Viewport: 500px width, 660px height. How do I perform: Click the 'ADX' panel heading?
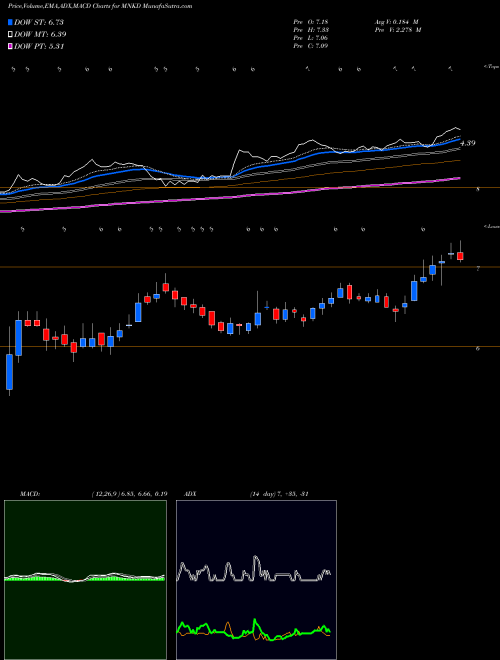[190, 494]
